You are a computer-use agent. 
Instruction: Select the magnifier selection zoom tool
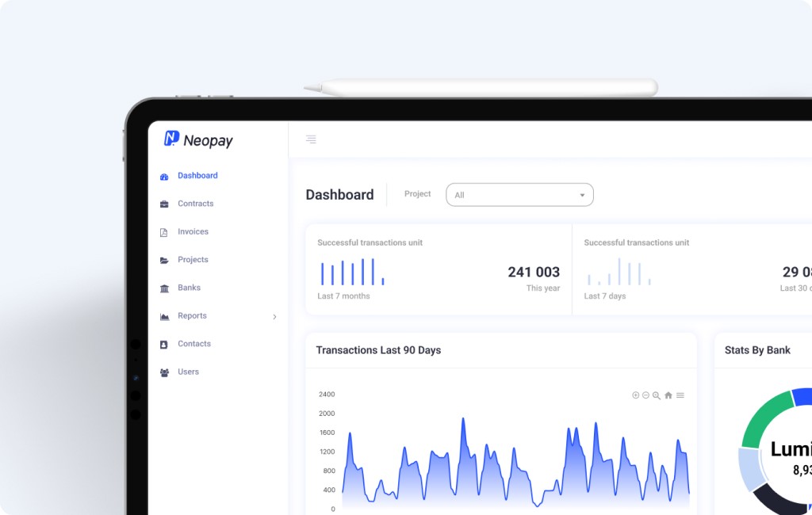656,395
